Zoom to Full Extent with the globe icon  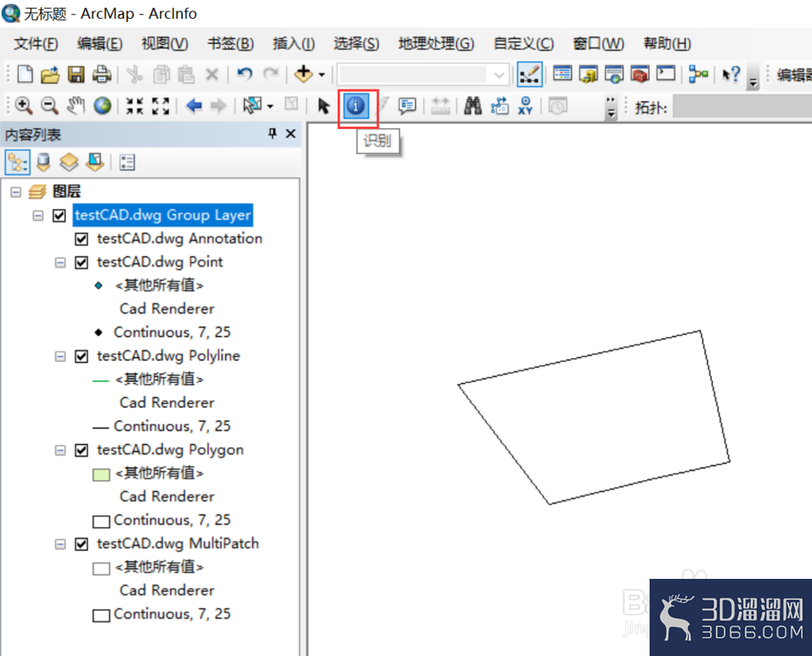point(101,106)
